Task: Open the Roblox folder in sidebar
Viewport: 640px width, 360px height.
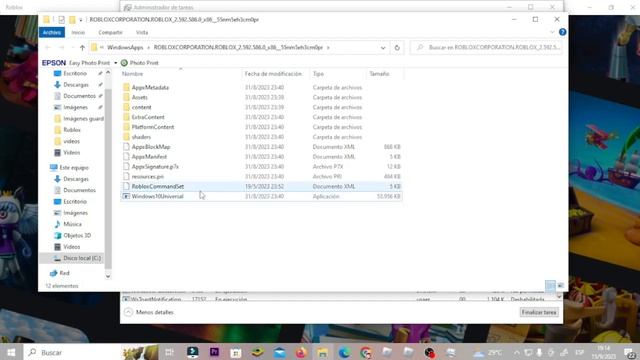Action: tap(72, 130)
